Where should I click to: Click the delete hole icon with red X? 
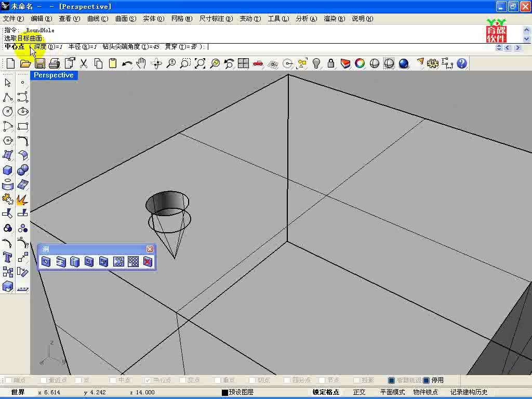[148, 262]
